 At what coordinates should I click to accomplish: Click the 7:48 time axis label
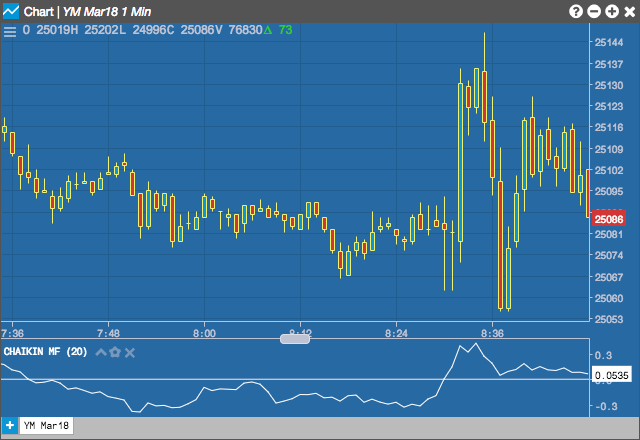pyautogui.click(x=108, y=333)
